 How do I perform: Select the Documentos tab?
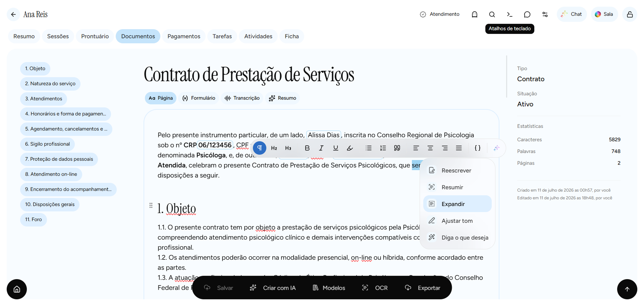138,36
